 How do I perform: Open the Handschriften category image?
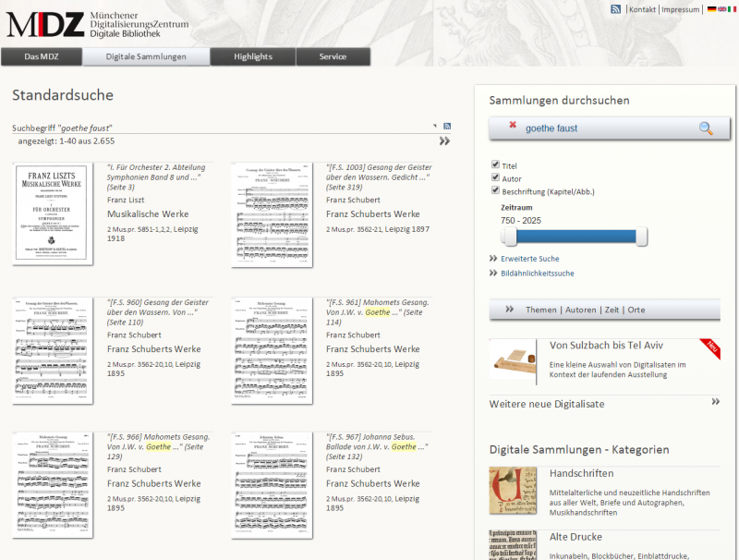click(513, 491)
